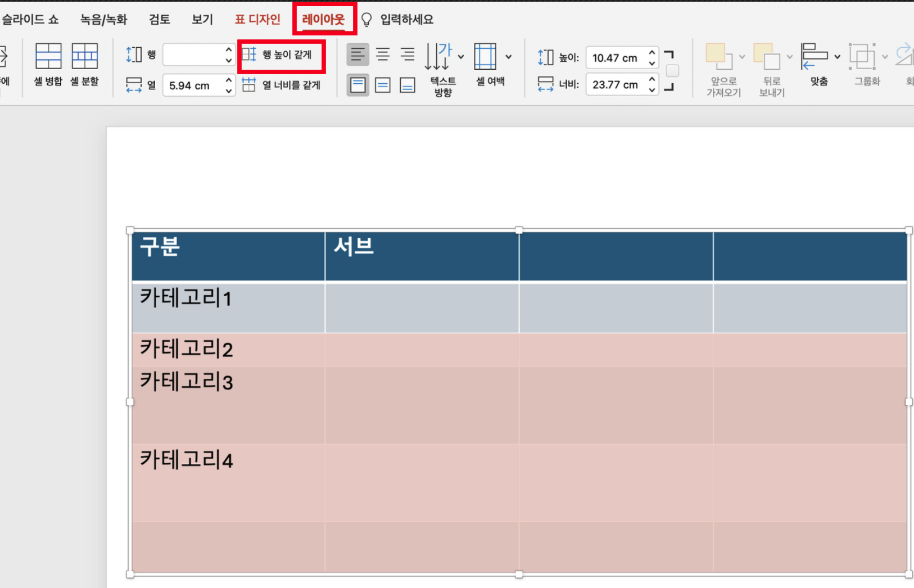Screen dimensions: 914x588
Task: Click the 그룹화 icon
Action: pos(862,56)
